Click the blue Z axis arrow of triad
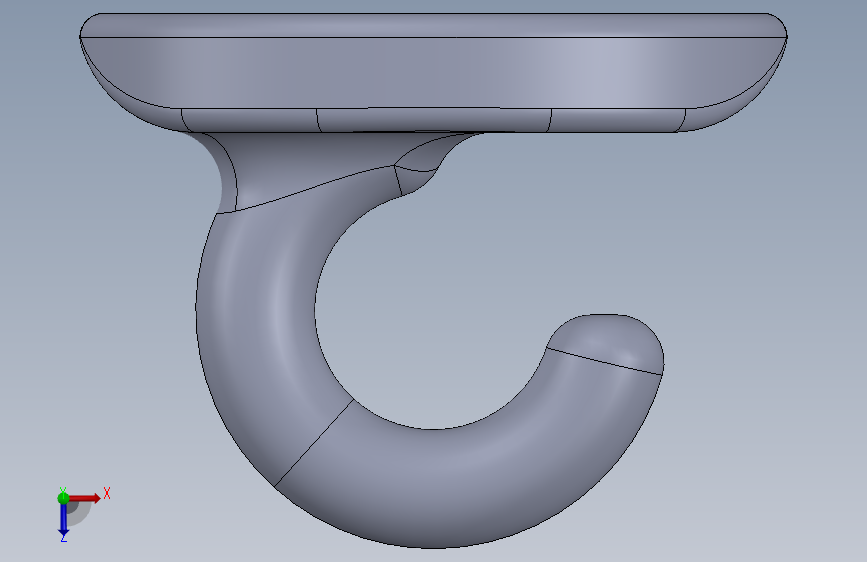Image resolution: width=867 pixels, height=562 pixels. [x=63, y=520]
